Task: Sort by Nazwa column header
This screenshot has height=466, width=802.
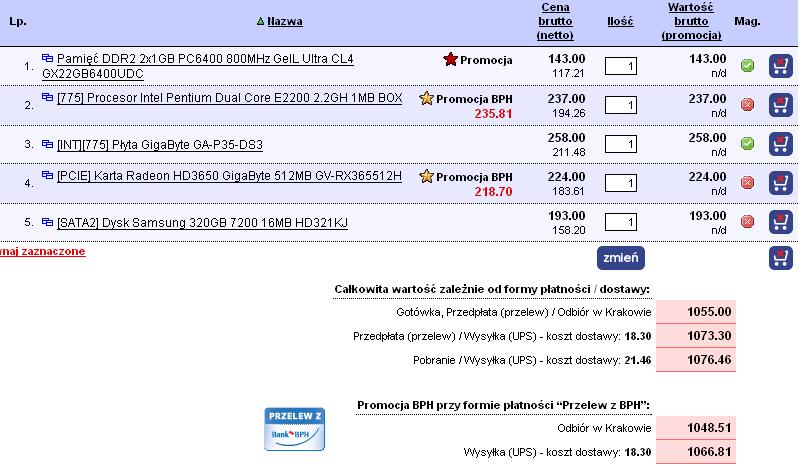Action: coord(285,21)
